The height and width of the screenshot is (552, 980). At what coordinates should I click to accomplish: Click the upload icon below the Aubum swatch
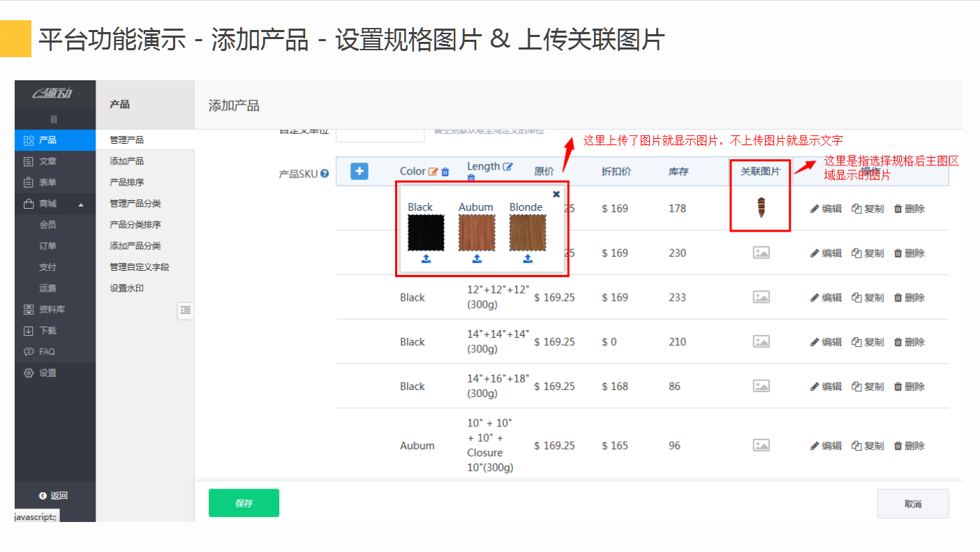point(477,258)
